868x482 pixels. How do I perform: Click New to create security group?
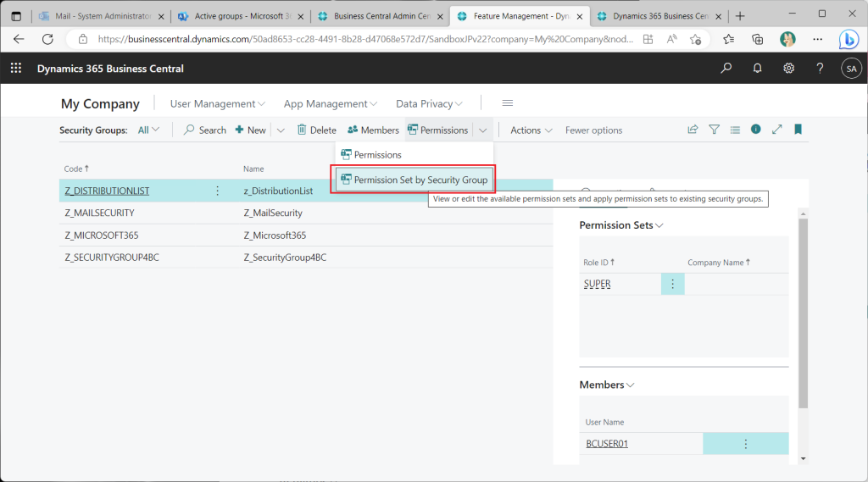[x=250, y=130]
